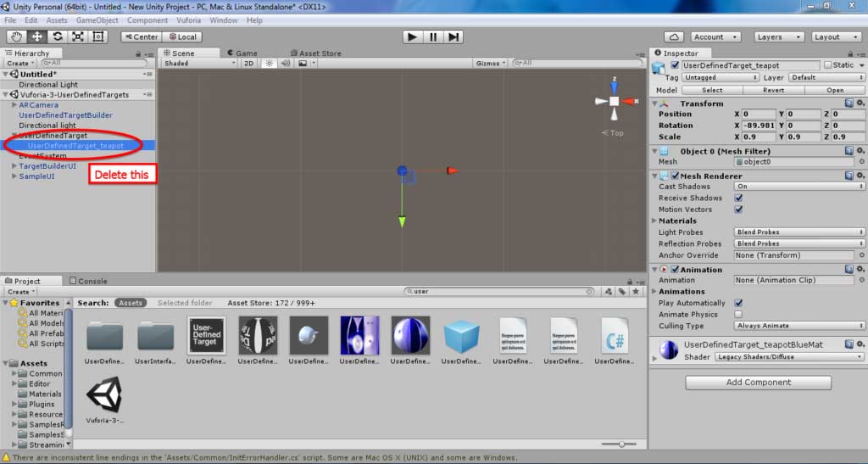
Task: Click the Play button
Action: point(412,37)
